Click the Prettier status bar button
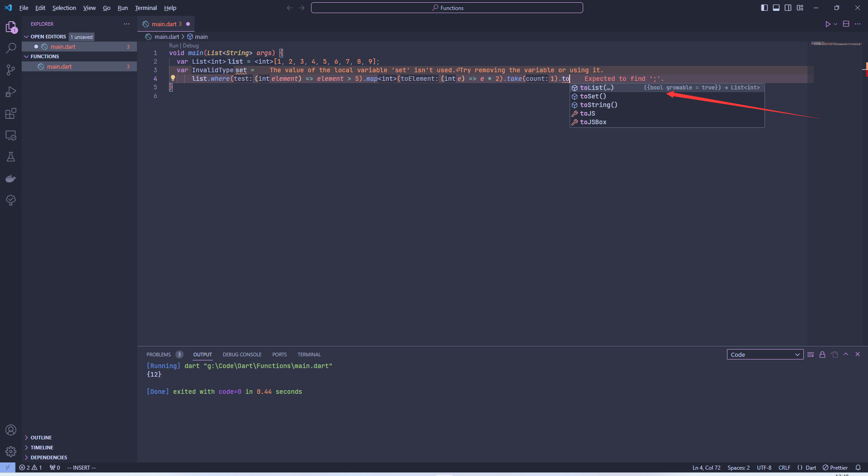The image size is (868, 476). click(x=835, y=467)
